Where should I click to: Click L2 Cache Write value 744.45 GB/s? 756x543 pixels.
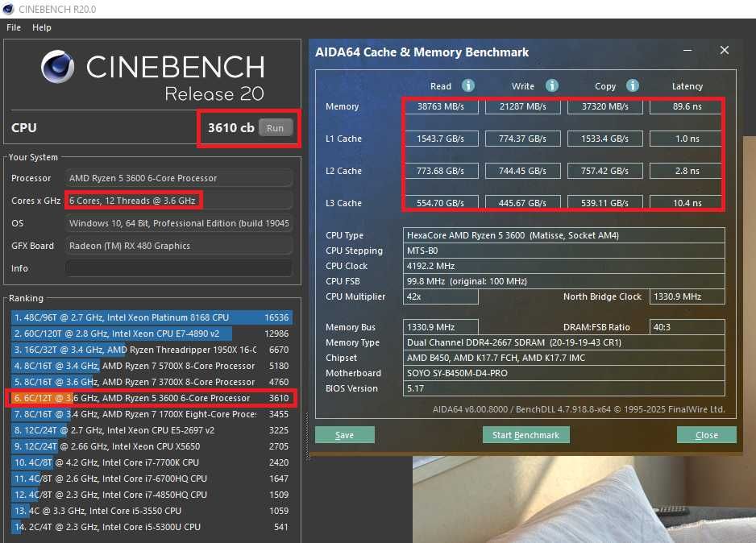point(522,171)
